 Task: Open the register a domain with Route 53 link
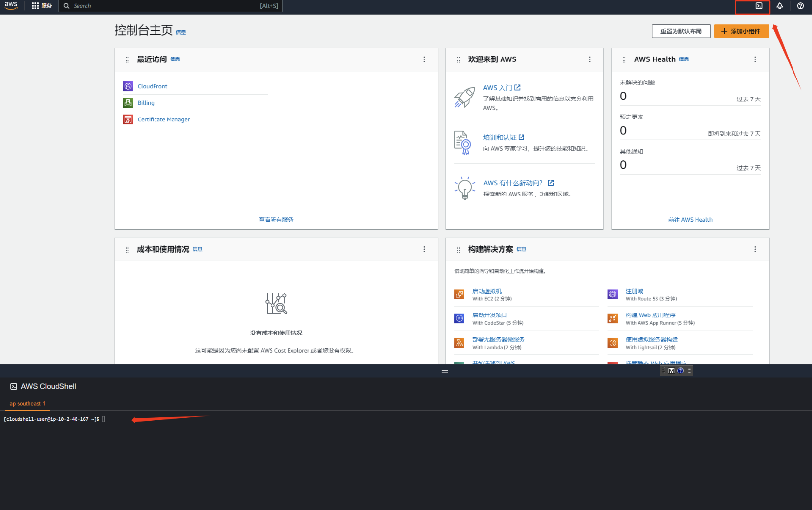635,291
